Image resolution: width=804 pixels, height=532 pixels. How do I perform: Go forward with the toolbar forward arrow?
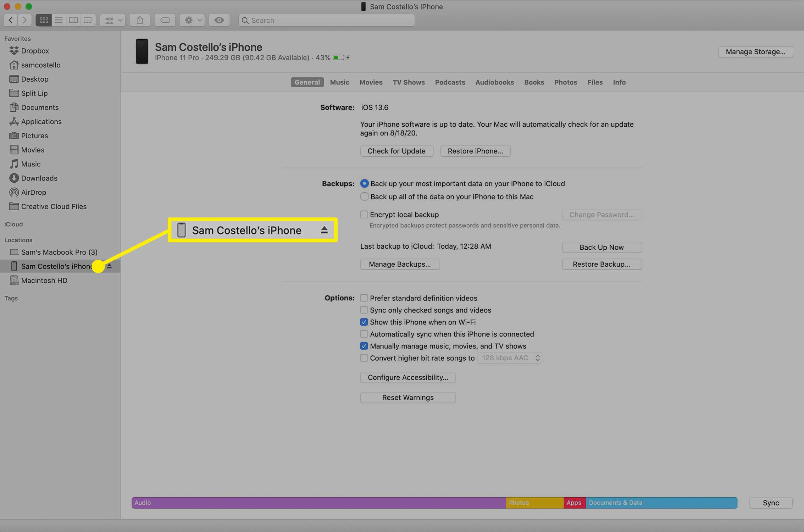coord(24,20)
